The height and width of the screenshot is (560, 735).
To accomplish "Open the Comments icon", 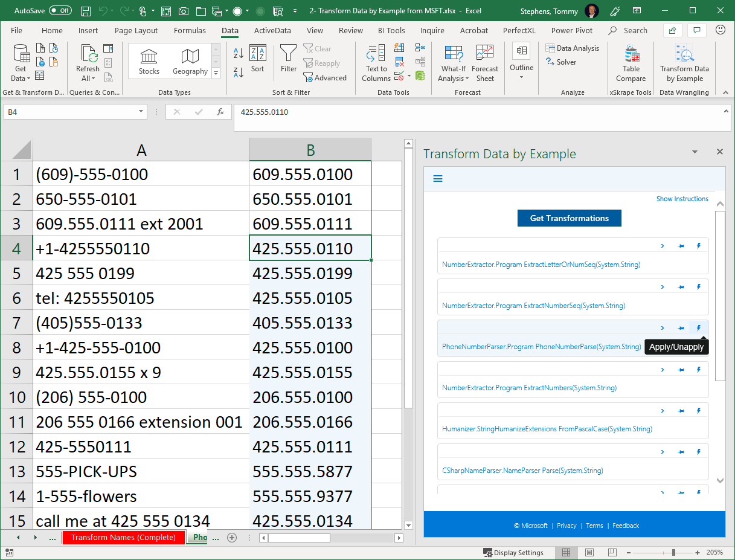I will coord(697,30).
